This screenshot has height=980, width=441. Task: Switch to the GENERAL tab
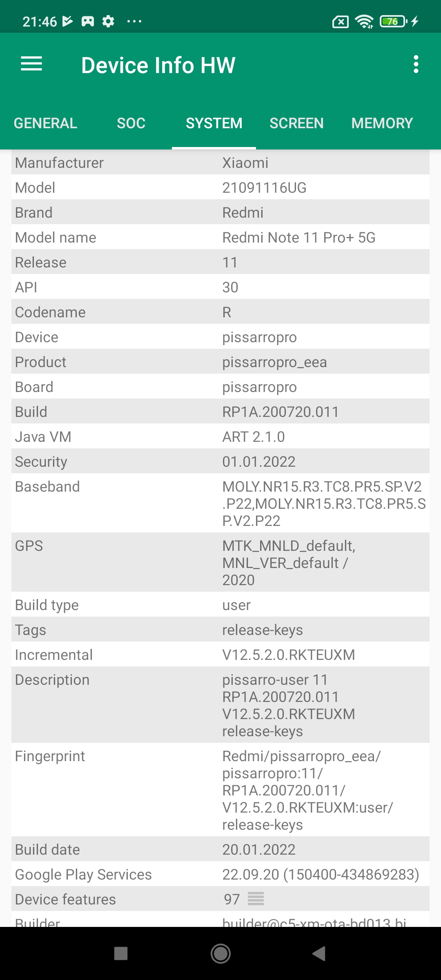coord(45,123)
